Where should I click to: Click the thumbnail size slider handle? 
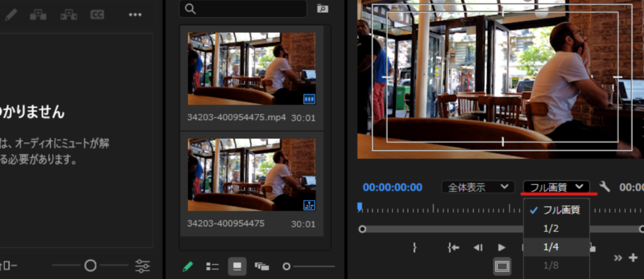click(287, 266)
